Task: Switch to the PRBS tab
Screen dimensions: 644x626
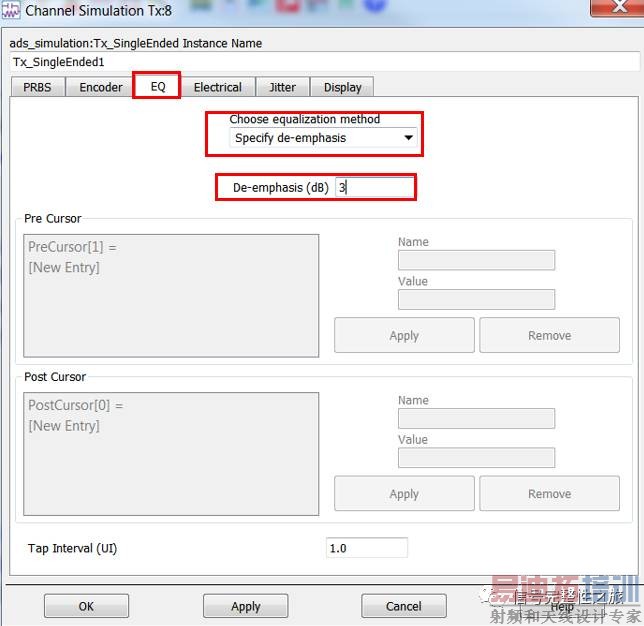Action: 37,87
